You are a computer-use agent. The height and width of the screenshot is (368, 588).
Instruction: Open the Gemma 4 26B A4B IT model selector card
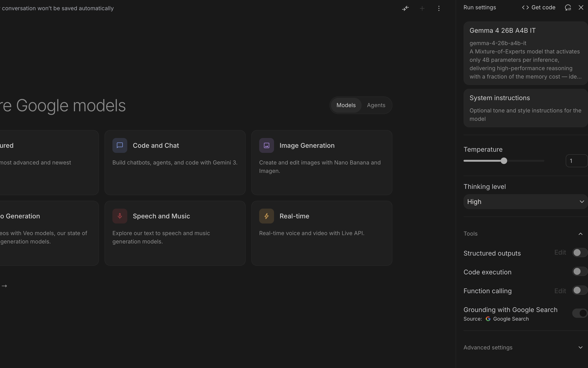[x=526, y=53]
